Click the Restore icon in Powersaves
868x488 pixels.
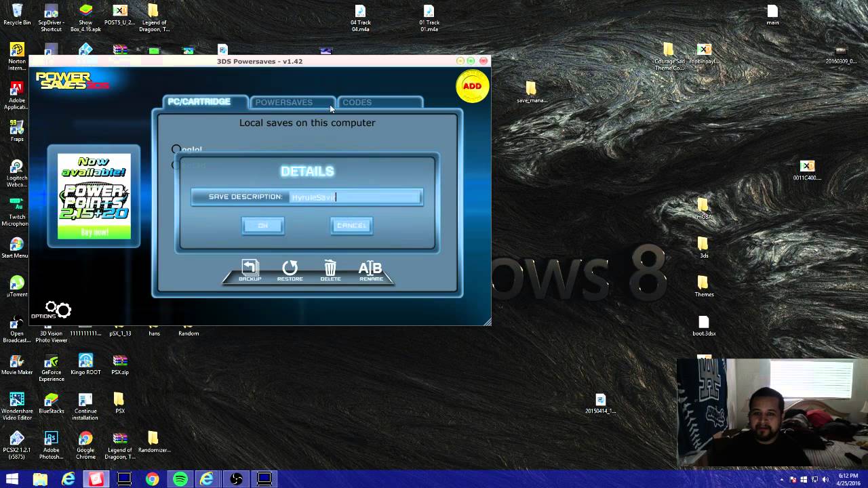(290, 270)
